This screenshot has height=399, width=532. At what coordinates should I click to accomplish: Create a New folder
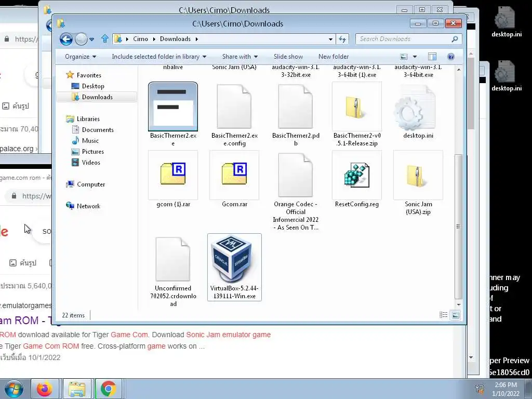click(x=333, y=57)
